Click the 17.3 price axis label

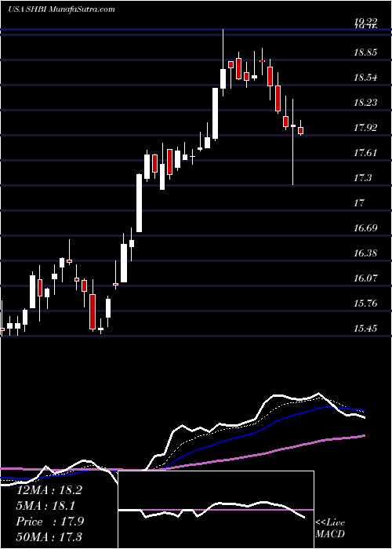(x=363, y=178)
